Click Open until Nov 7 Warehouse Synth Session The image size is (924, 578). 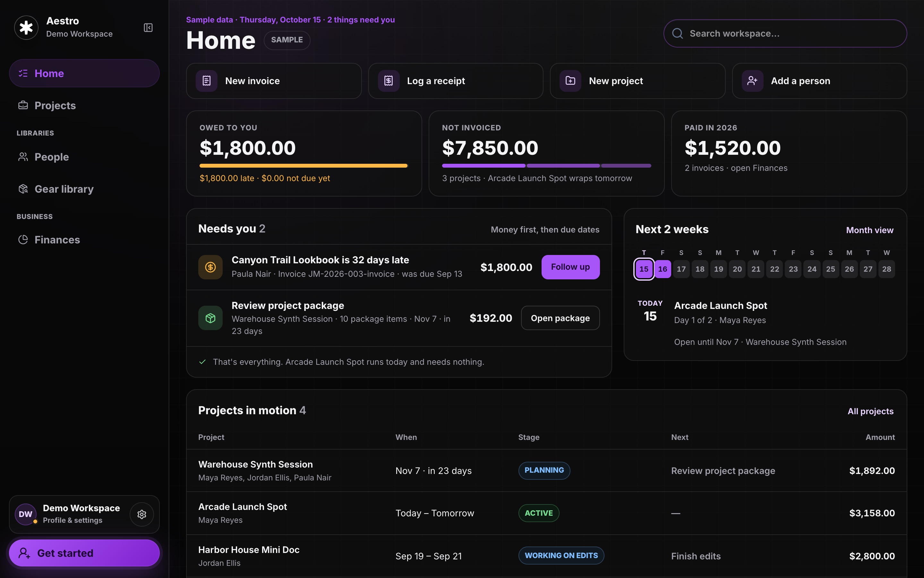pyautogui.click(x=760, y=342)
